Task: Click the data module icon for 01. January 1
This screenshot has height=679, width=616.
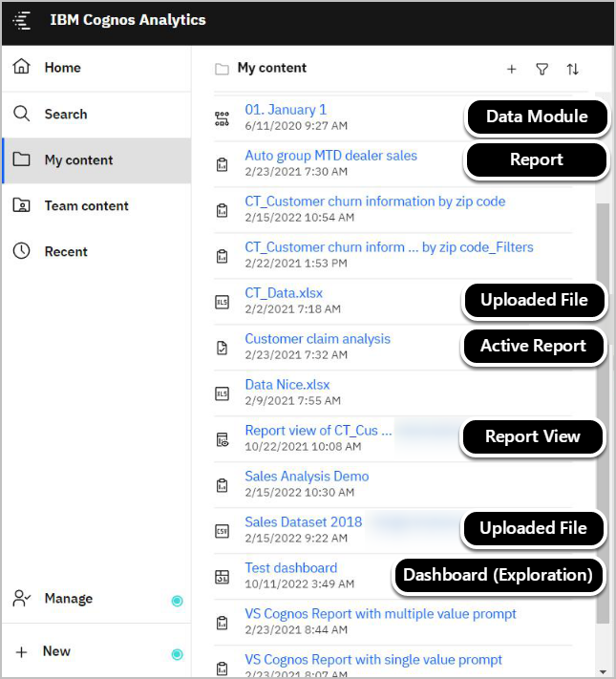Action: pyautogui.click(x=223, y=118)
